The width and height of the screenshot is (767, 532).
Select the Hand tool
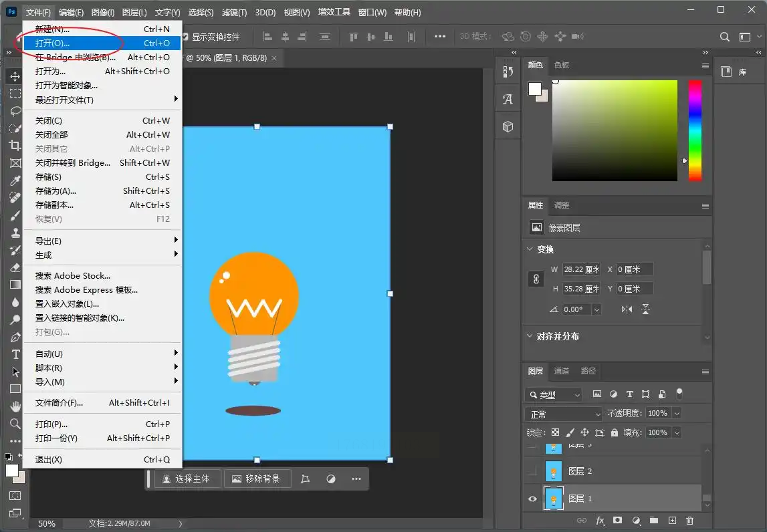[x=15, y=406]
